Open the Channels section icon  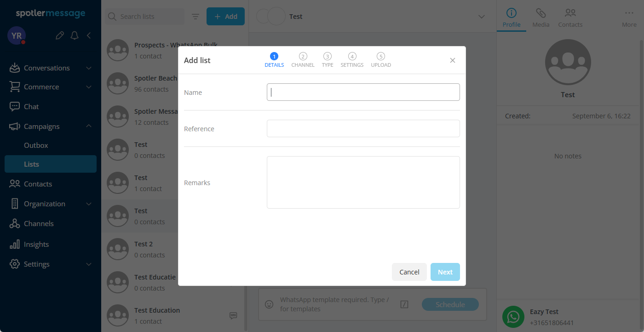[15, 224]
